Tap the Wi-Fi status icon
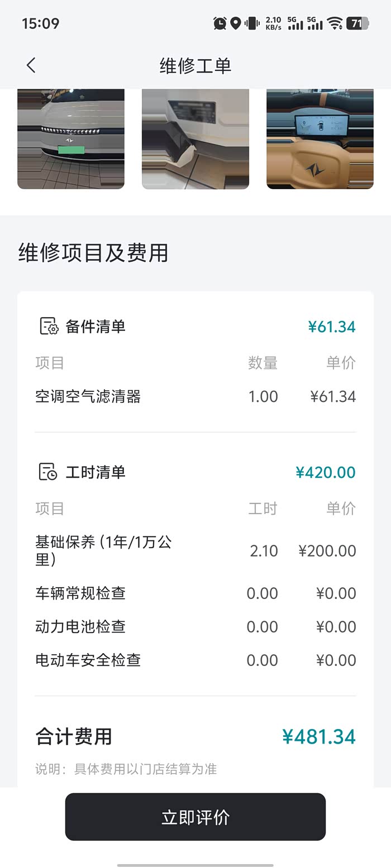This screenshot has height=868, width=391. 335,23
